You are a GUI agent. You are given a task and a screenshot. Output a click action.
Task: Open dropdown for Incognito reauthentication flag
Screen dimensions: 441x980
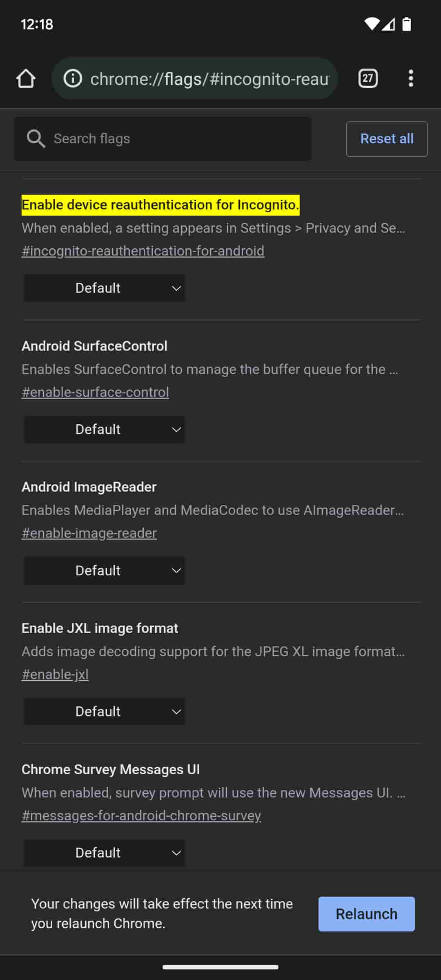[105, 288]
